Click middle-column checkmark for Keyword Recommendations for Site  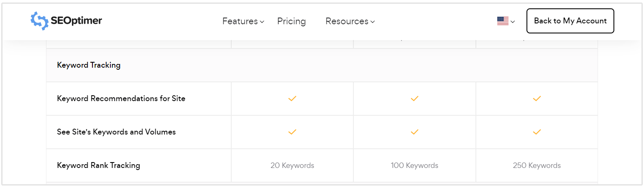(x=414, y=99)
